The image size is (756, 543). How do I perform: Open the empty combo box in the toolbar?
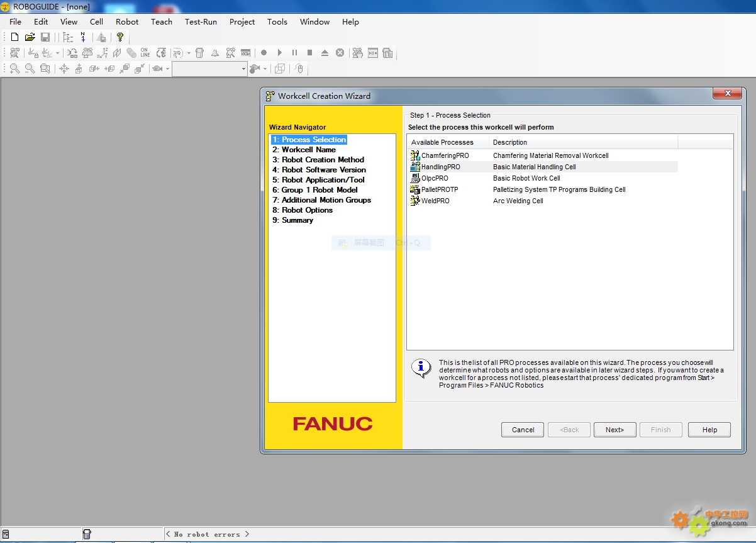pyautogui.click(x=209, y=69)
